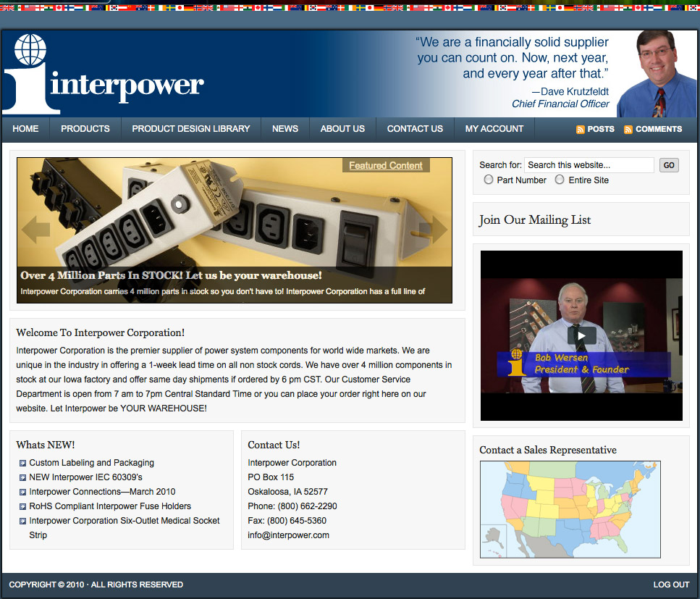Open the HOME menu item
700x599 pixels.
coord(25,129)
